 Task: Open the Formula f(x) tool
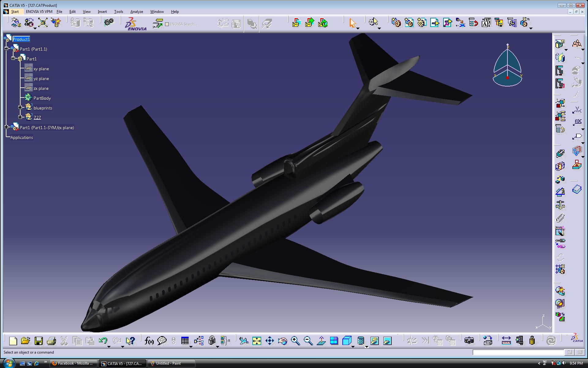click(x=149, y=341)
